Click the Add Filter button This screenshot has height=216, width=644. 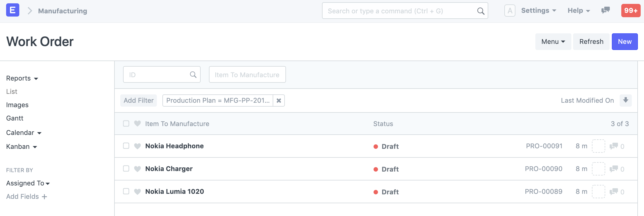[139, 101]
